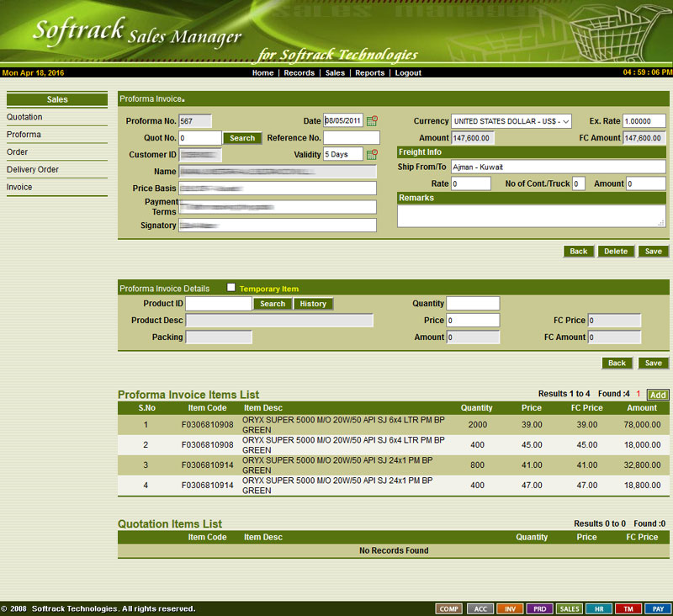Image resolution: width=673 pixels, height=616 pixels.
Task: Open the Reports menu in top navigation
Action: 369,73
